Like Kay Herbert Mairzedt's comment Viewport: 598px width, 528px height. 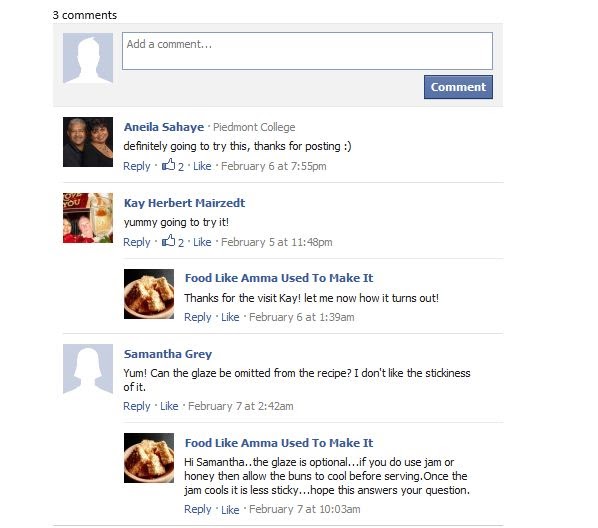coord(202,242)
